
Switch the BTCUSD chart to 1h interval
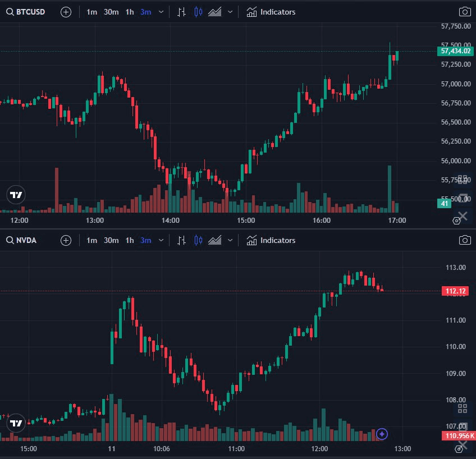[x=130, y=12]
